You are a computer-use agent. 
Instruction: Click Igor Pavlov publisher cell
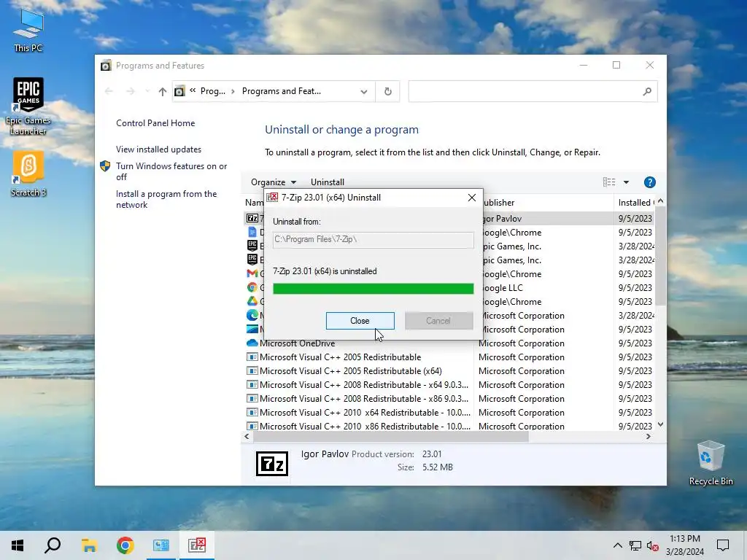[x=503, y=219]
